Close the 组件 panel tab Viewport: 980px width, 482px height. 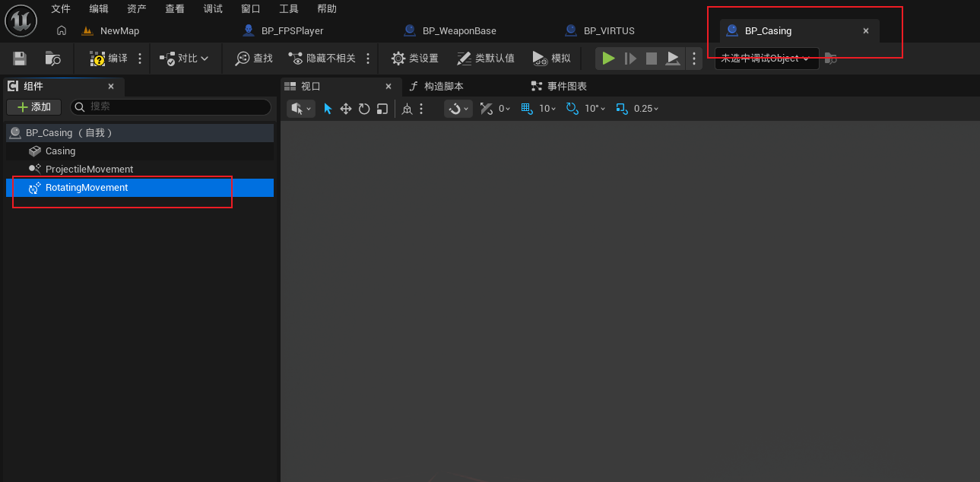click(x=111, y=87)
